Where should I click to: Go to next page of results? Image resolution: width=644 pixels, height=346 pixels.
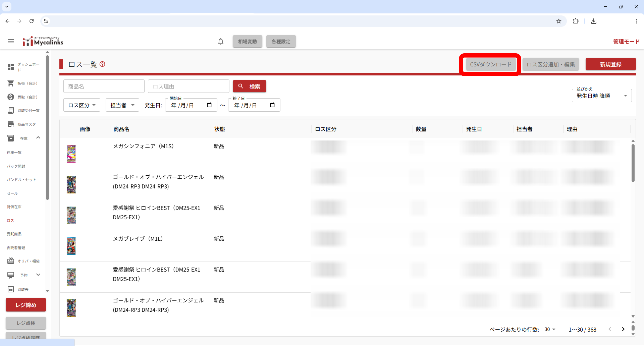point(623,329)
